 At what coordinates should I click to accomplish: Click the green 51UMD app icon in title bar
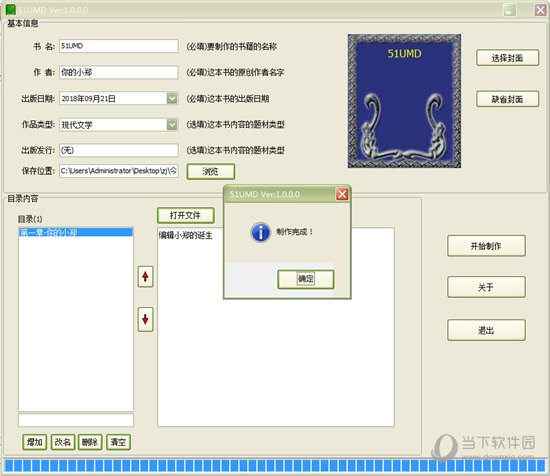(11, 9)
